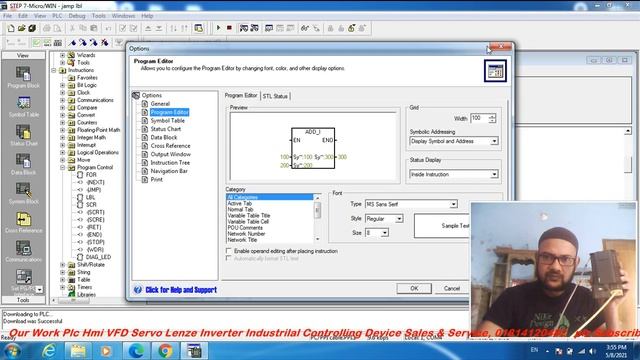Open the File menu
Viewport: 640px width, 360px height.
click(7, 16)
